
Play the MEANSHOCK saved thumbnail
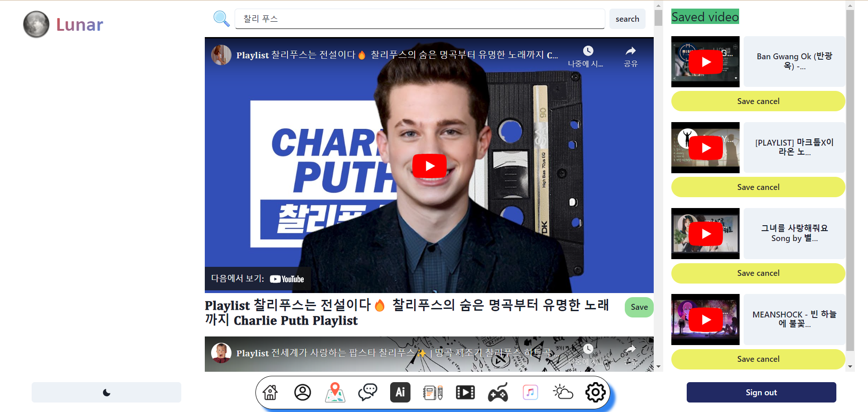[x=706, y=320]
